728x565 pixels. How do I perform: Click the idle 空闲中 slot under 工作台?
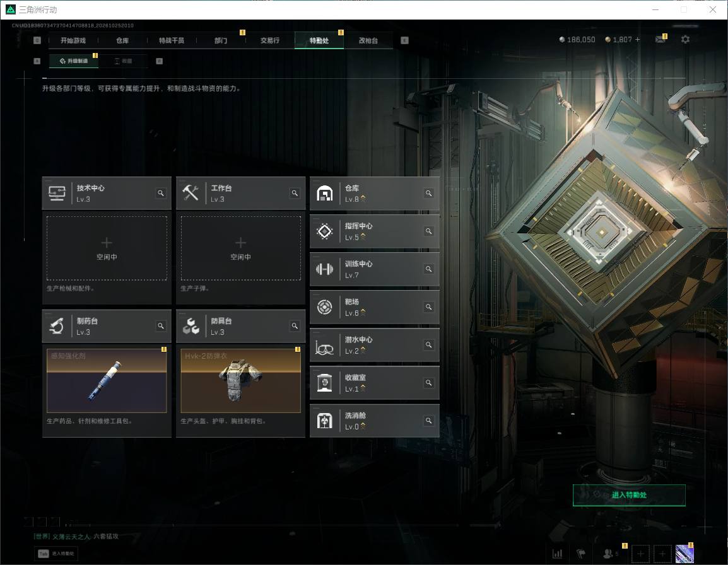pyautogui.click(x=240, y=248)
